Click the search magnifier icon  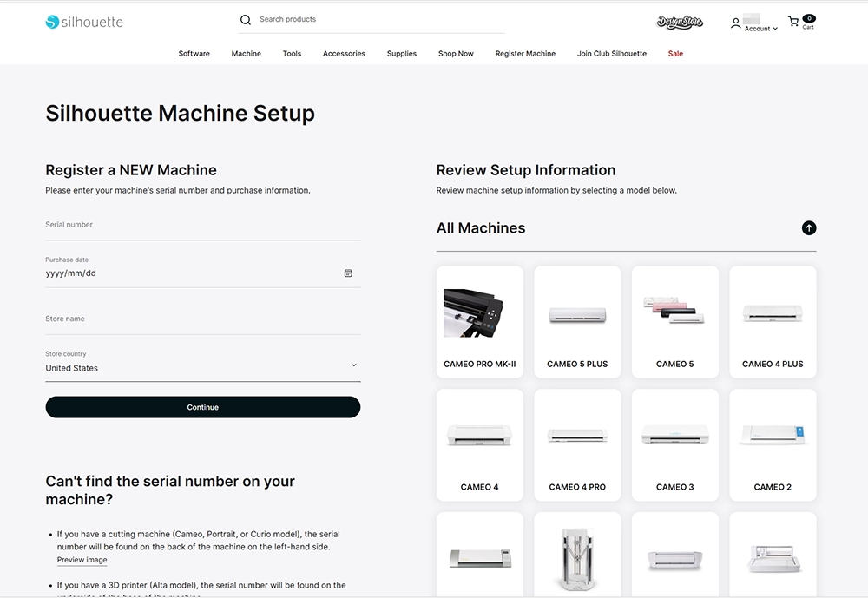click(246, 20)
